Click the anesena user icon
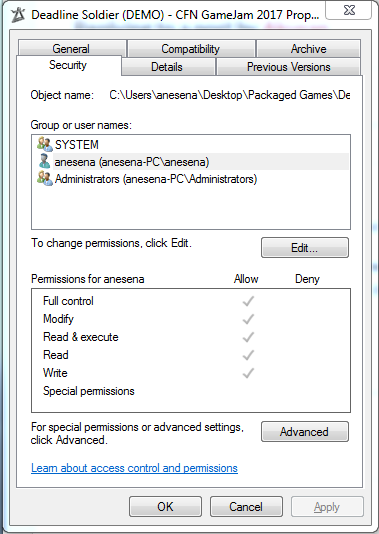Viewport: 379px width, 534px height. tap(44, 161)
